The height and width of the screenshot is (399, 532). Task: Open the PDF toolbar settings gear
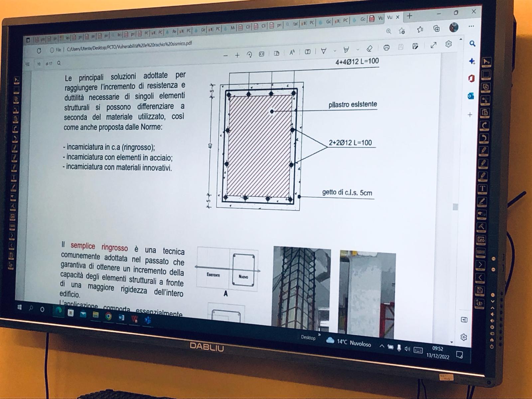pos(449,44)
